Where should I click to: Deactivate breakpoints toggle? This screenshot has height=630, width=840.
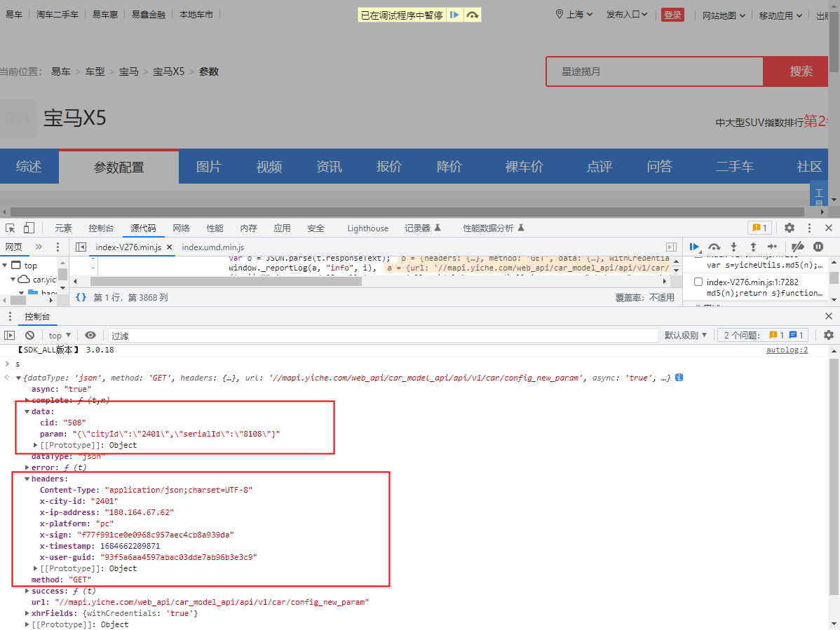coord(798,247)
